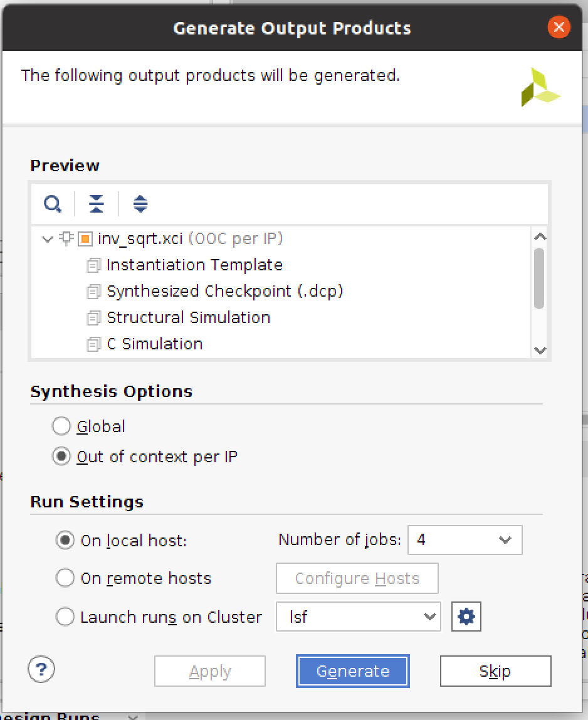Click the Preview list scroll-down arrow
588x720 pixels.
click(540, 351)
